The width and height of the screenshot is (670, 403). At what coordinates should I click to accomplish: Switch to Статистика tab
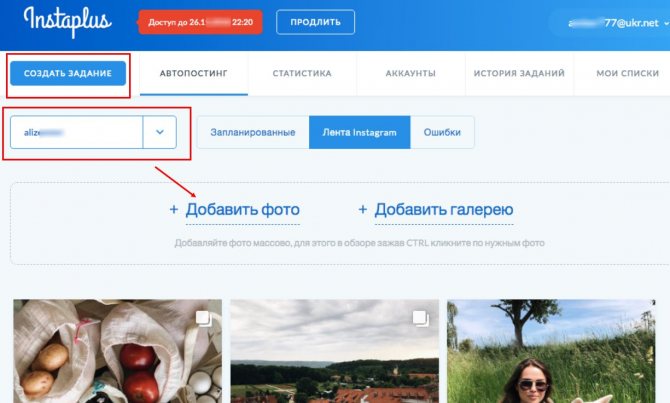[302, 73]
